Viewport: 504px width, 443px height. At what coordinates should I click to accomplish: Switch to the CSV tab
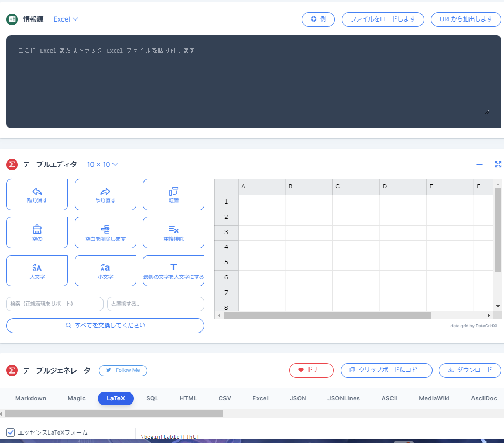[225, 398]
